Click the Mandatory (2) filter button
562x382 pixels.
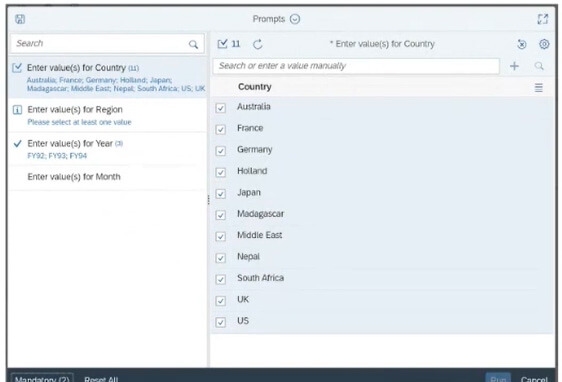pos(42,378)
